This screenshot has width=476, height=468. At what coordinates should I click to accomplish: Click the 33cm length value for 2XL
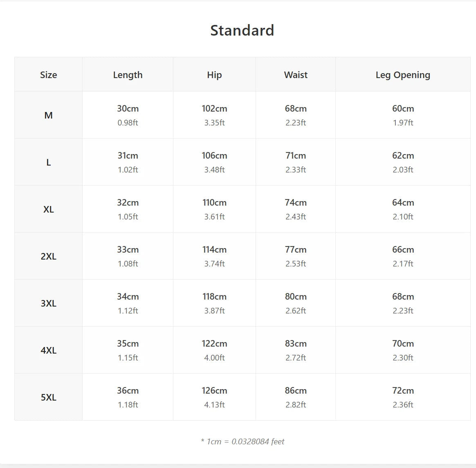point(128,250)
